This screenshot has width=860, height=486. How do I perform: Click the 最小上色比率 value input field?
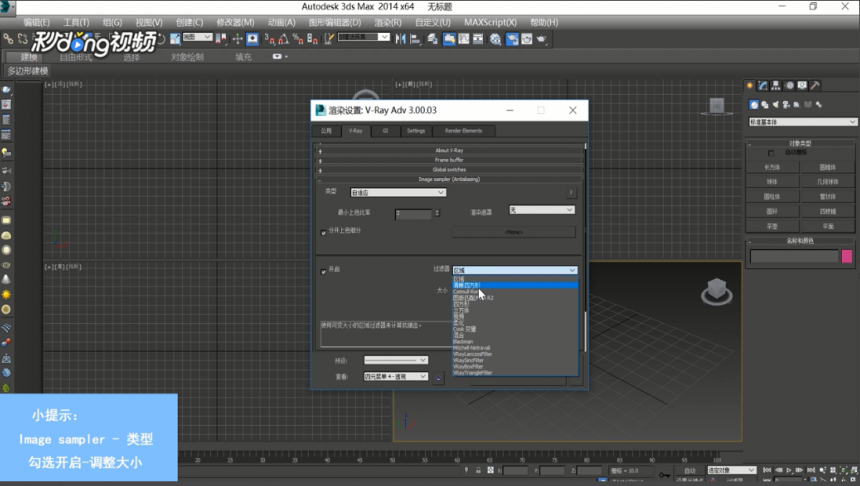[414, 213]
